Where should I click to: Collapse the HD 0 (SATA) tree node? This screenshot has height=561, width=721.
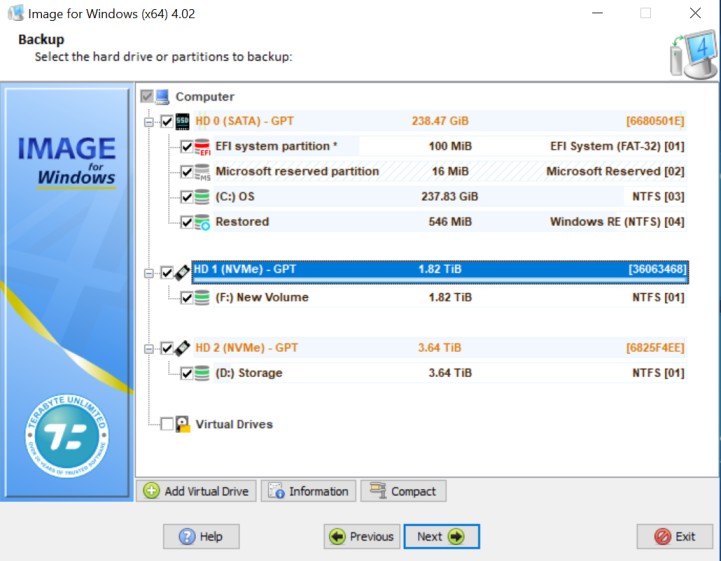click(x=149, y=122)
